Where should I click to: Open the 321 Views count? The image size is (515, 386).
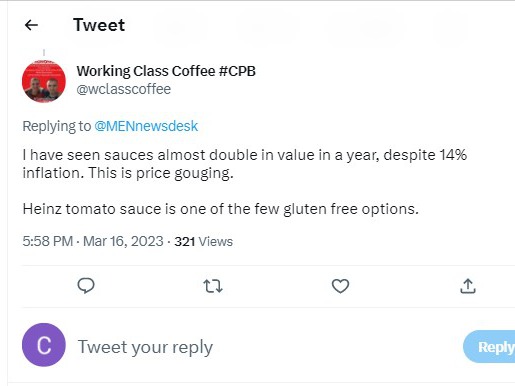pos(203,241)
